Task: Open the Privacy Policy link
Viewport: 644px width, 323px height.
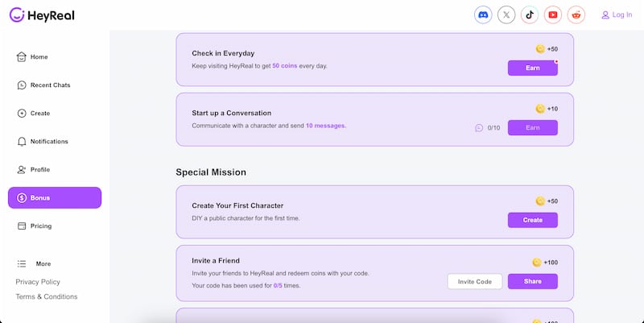Action: (38, 282)
